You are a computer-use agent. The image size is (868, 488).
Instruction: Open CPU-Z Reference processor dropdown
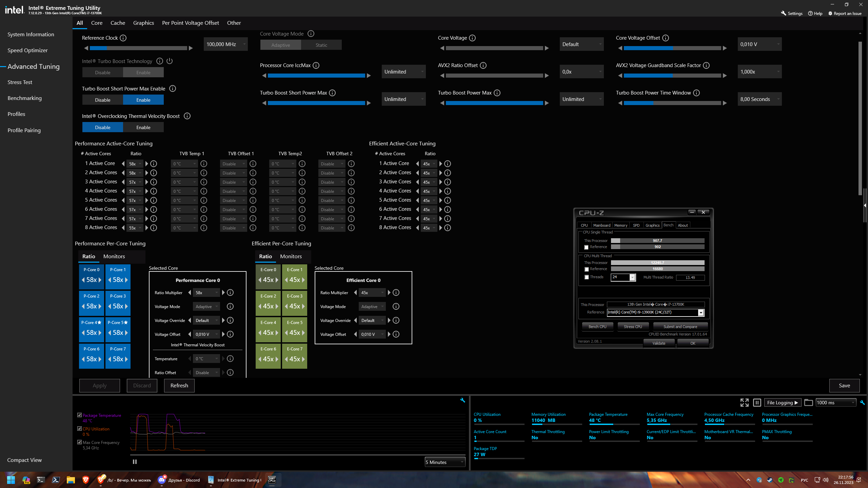656,312
